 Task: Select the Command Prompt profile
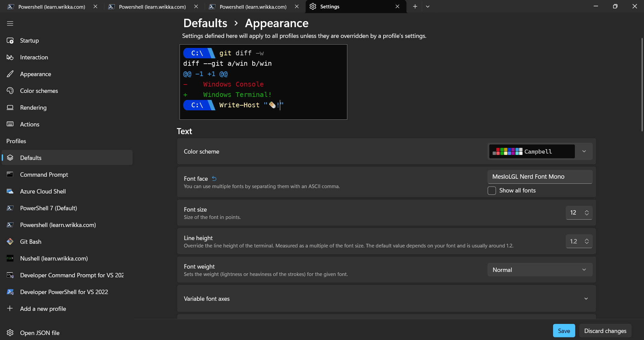[67, 175]
